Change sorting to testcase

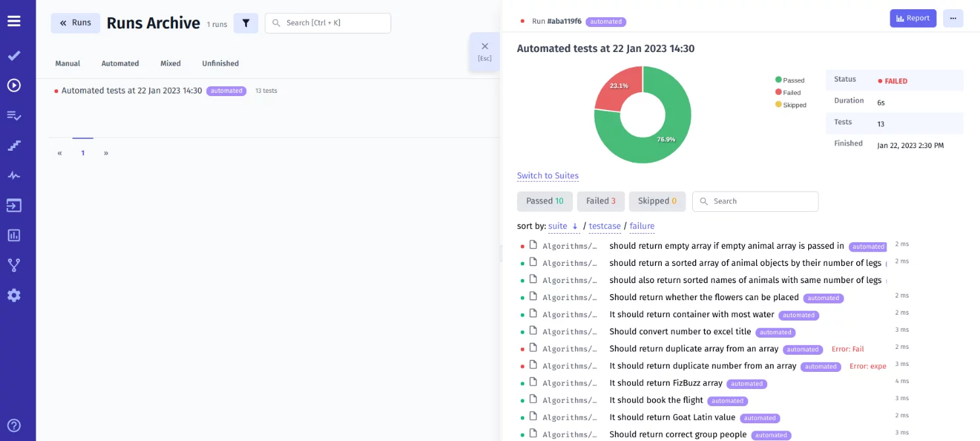[605, 226]
